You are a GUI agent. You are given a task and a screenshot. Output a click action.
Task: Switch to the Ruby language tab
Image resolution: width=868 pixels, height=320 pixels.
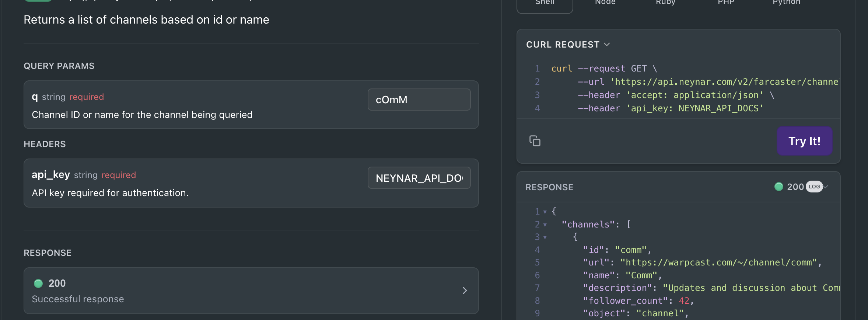pyautogui.click(x=665, y=3)
